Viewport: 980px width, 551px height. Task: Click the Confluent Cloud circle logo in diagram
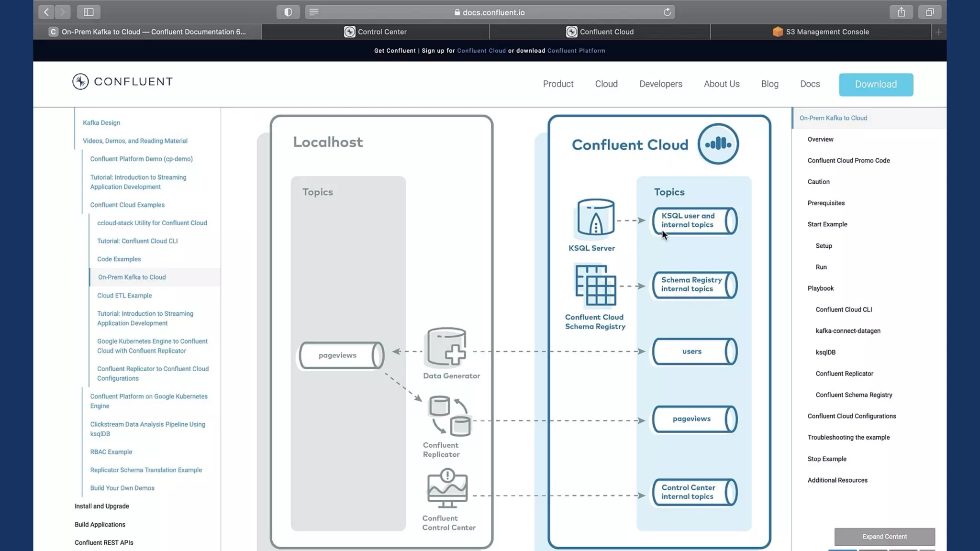coord(718,144)
